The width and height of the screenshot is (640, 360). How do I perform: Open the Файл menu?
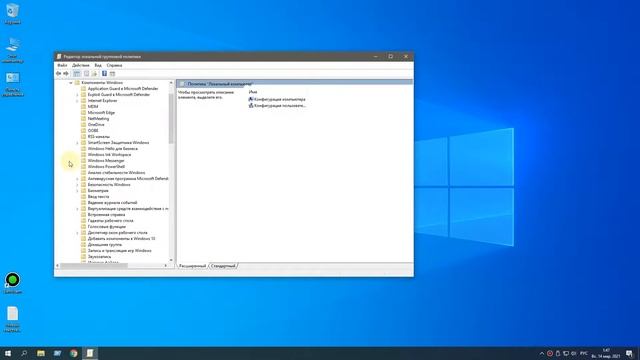click(62, 65)
